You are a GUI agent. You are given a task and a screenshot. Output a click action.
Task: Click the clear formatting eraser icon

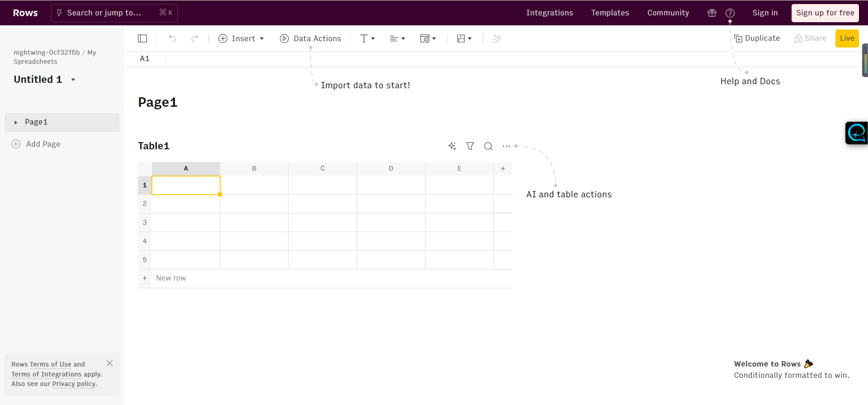(497, 38)
